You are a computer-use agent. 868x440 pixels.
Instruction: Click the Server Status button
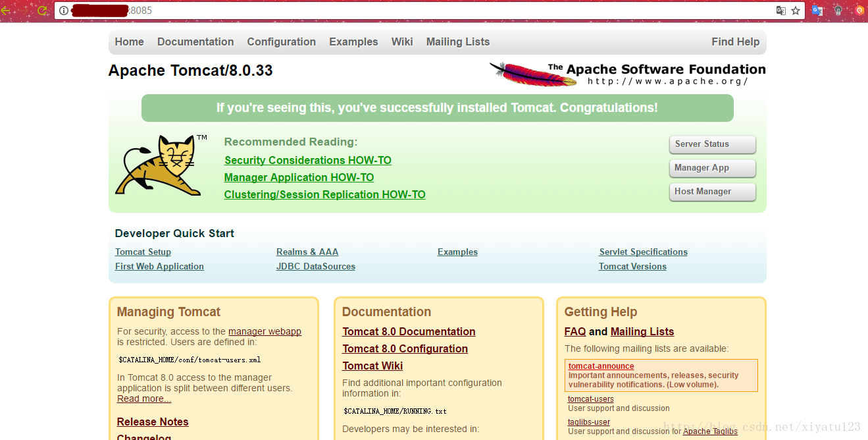tap(712, 144)
